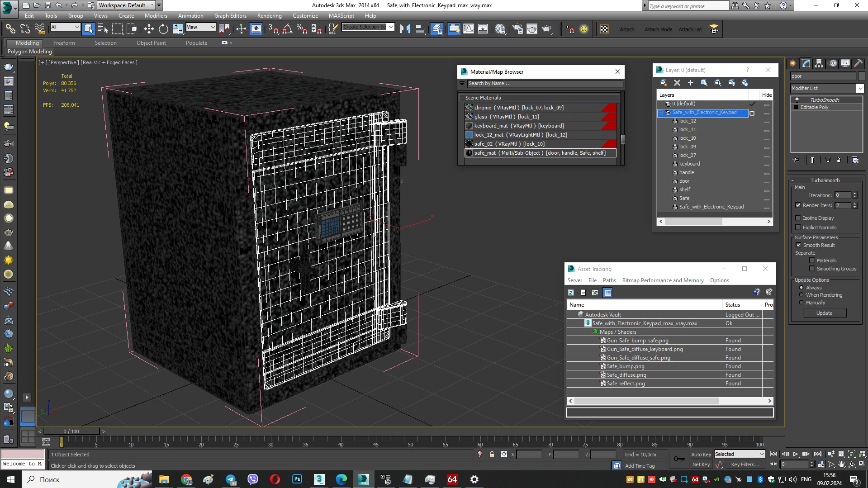Open the Curve Editor icon

tap(469, 29)
